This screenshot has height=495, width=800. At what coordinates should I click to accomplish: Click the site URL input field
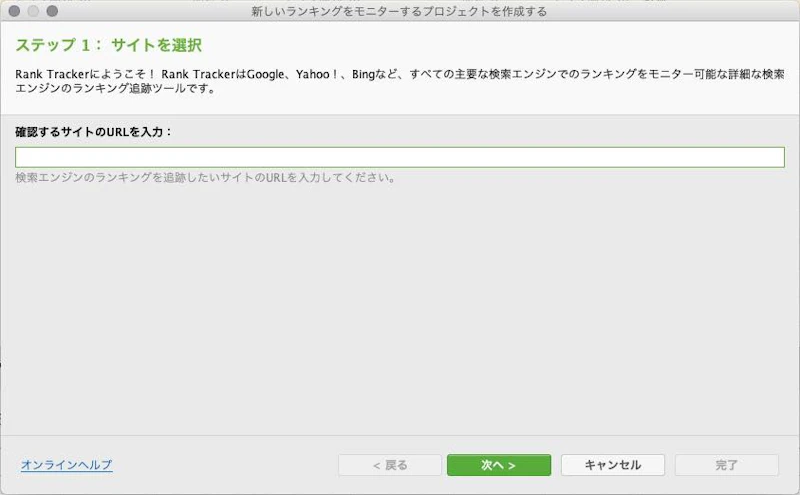pyautogui.click(x=399, y=157)
